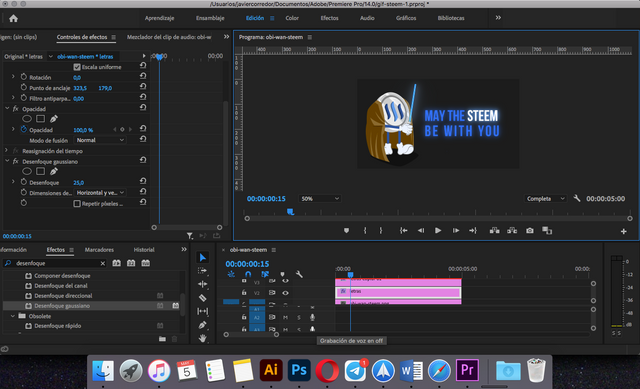Viewport: 640px width, 389px height.
Task: Switch to the Audio workspace
Action: pyautogui.click(x=367, y=18)
